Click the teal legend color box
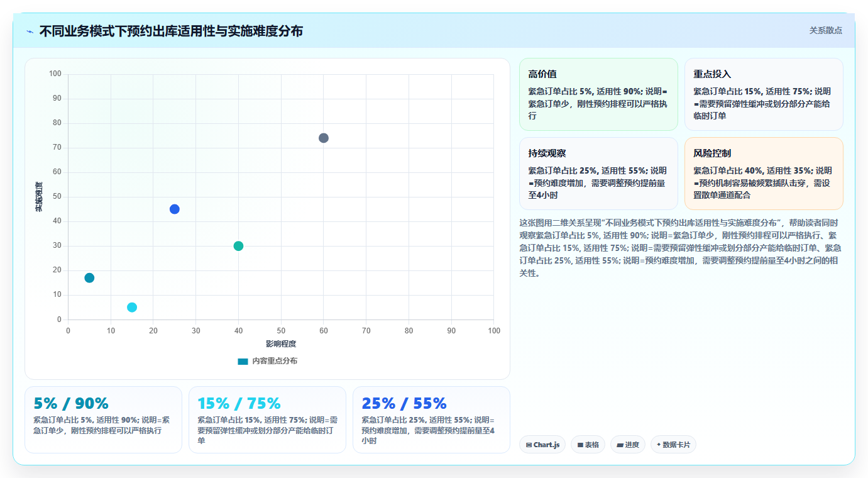The width and height of the screenshot is (868, 478). (243, 362)
